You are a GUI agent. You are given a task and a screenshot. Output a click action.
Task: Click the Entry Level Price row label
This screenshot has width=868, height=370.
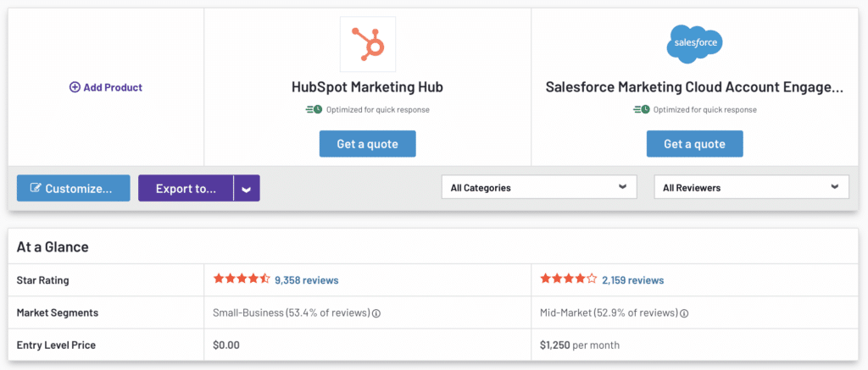(x=56, y=345)
